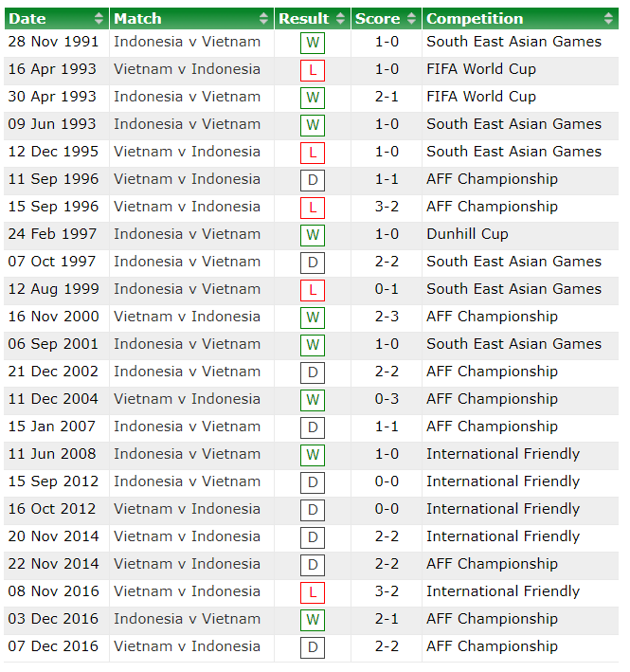Open the 24 Feb 1997 Dunhill Cup entry
Screen dimensions: 630x672
[x=467, y=234]
